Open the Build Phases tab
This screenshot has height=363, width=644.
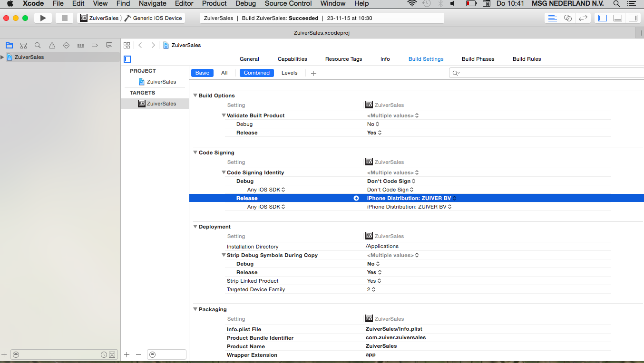click(478, 59)
